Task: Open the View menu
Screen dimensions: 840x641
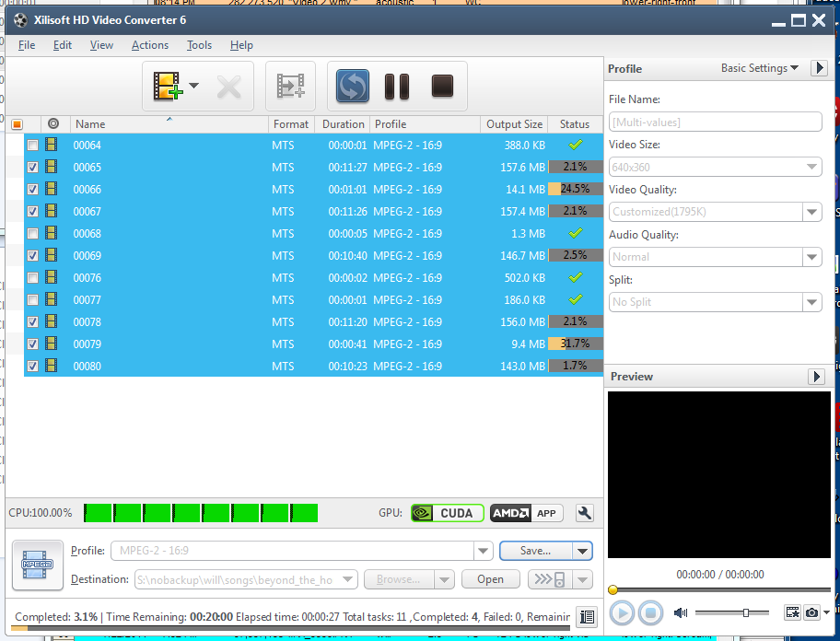Action: click(x=101, y=45)
